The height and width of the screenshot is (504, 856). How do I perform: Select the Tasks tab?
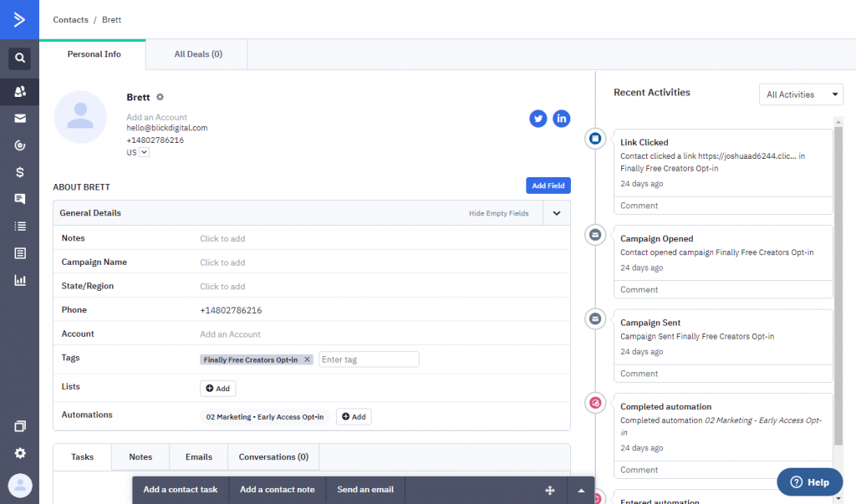coord(83,457)
